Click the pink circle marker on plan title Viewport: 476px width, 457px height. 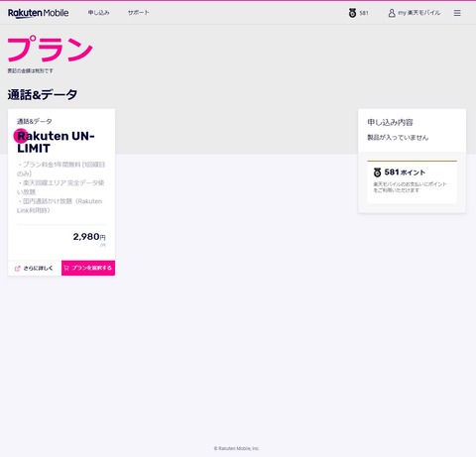[x=21, y=136]
